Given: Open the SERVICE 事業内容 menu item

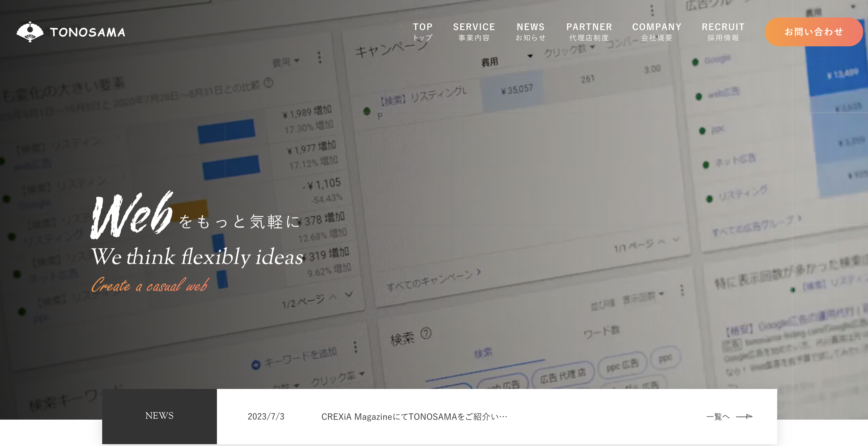Looking at the screenshot, I should (x=473, y=32).
